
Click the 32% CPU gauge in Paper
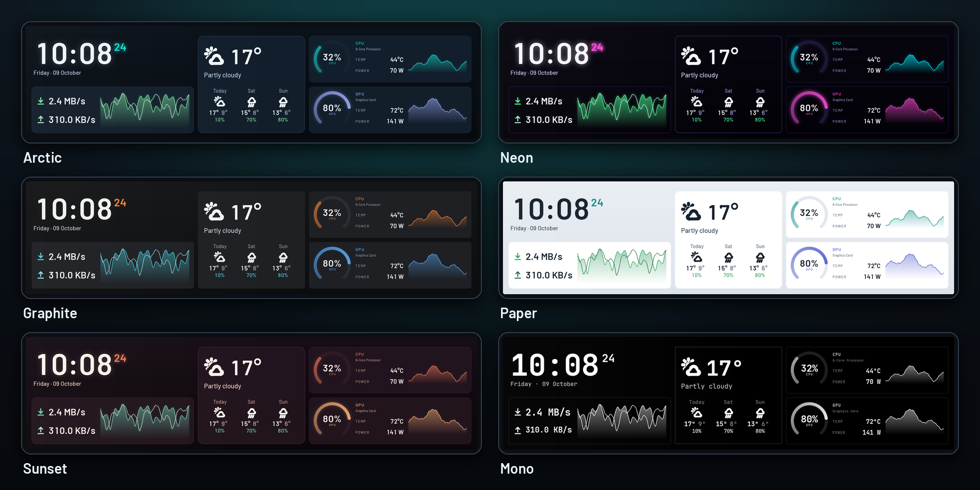point(809,215)
